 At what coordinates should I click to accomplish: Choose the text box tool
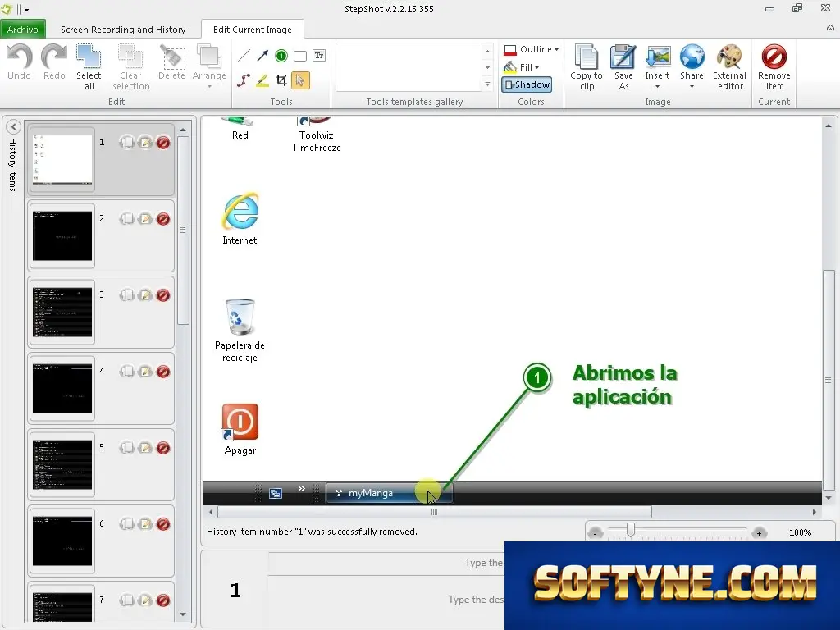(319, 56)
